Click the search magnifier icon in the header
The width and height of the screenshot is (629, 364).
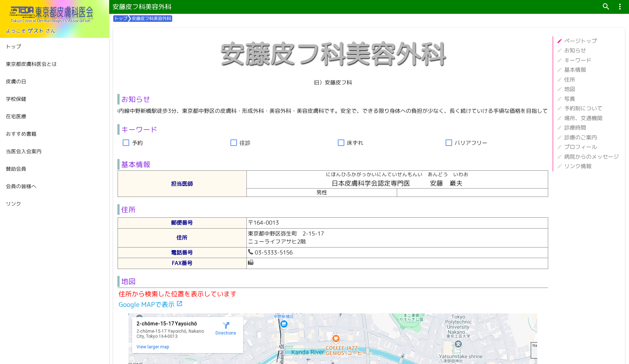click(605, 7)
